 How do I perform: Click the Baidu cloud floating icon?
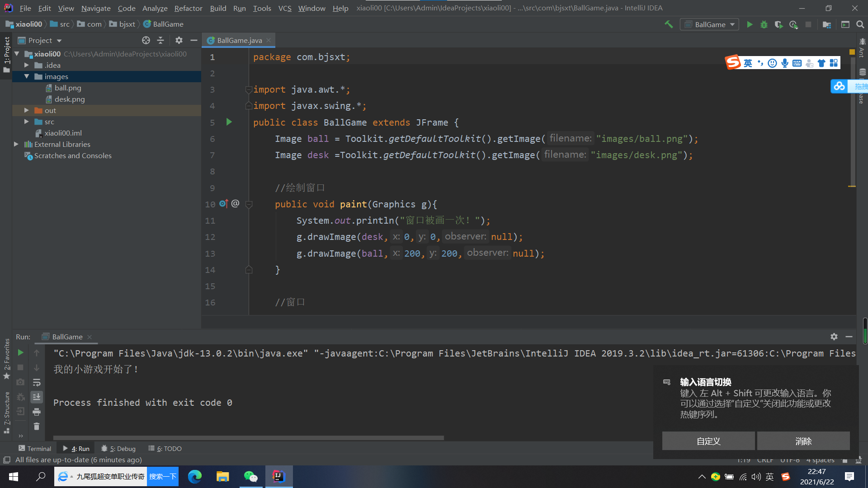click(840, 86)
